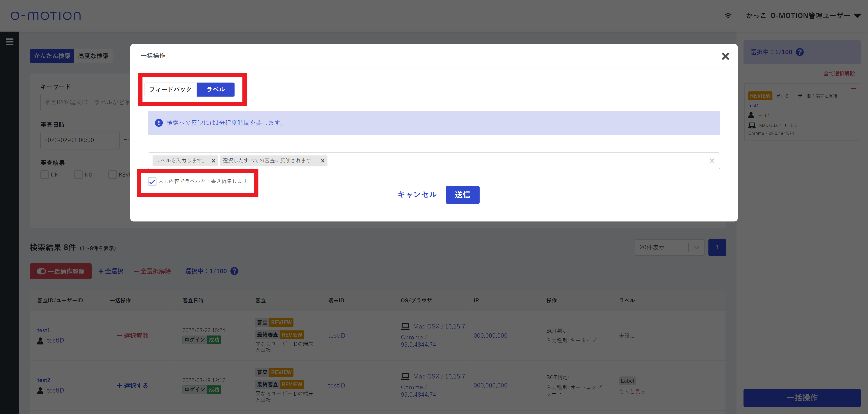
Task: Open the hamburger sidebar menu
Action: click(9, 42)
